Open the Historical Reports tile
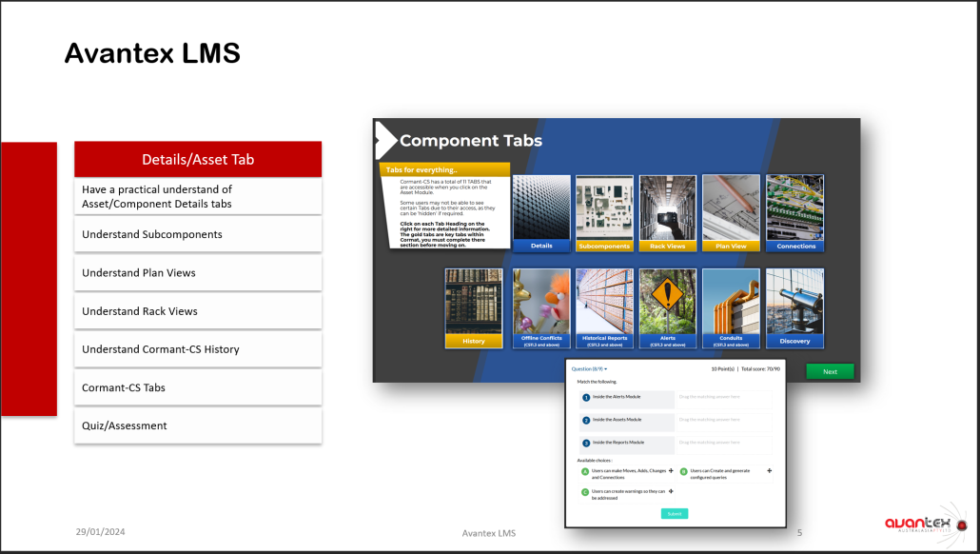The image size is (980, 554). [x=604, y=308]
